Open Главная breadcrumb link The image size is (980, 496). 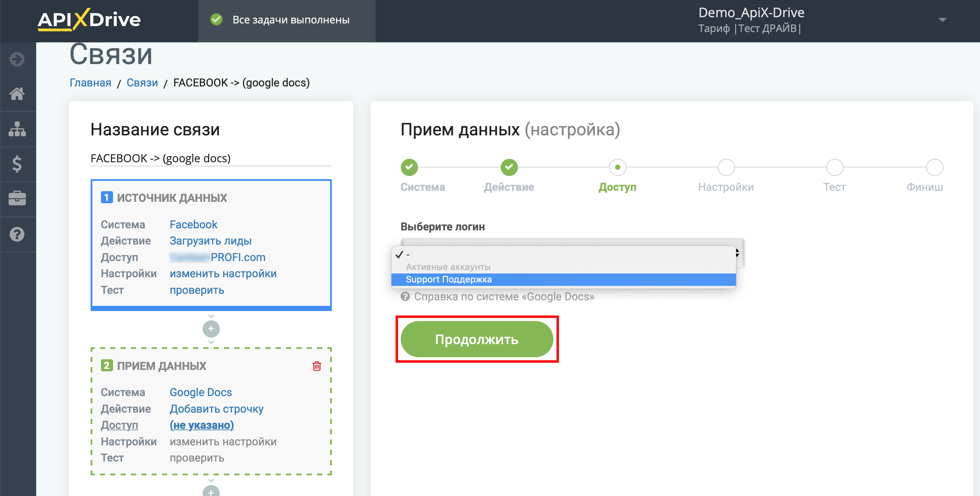90,83
